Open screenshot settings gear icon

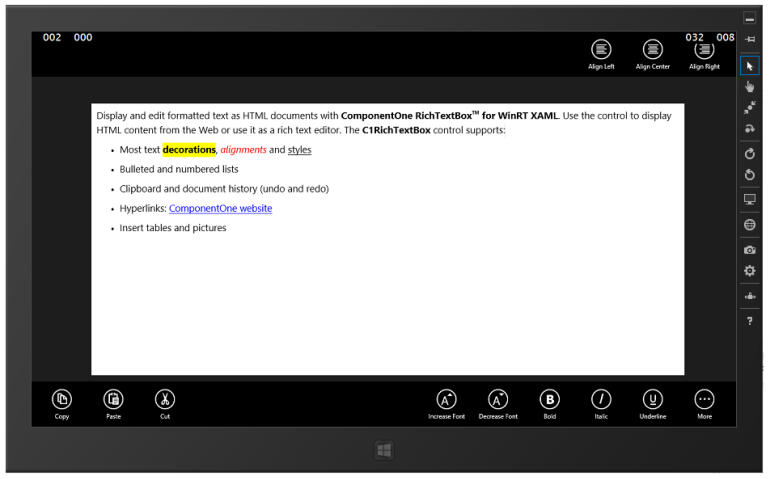(x=749, y=271)
